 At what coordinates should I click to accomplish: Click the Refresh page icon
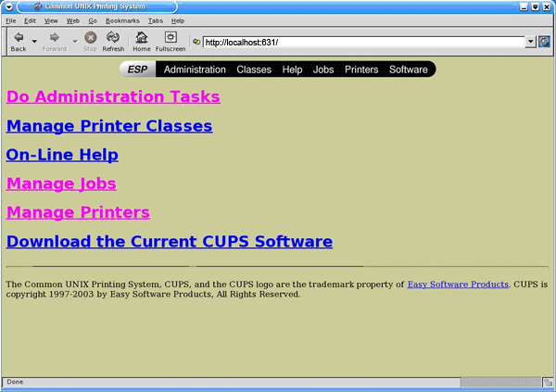pos(113,37)
